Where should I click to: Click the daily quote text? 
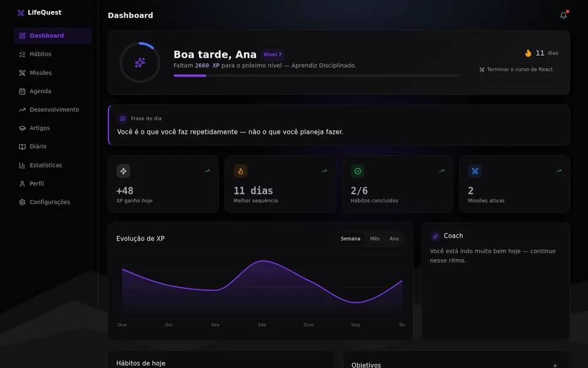230,132
